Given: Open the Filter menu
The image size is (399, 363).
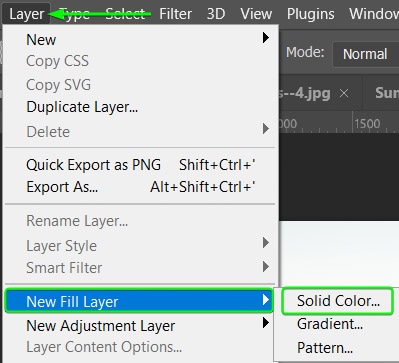Looking at the screenshot, I should (175, 14).
